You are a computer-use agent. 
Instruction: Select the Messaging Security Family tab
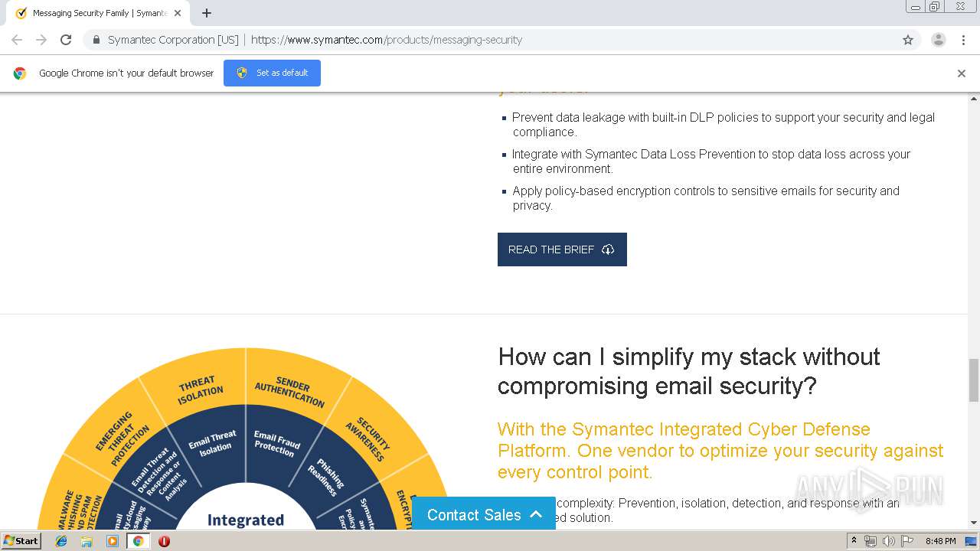click(98, 13)
